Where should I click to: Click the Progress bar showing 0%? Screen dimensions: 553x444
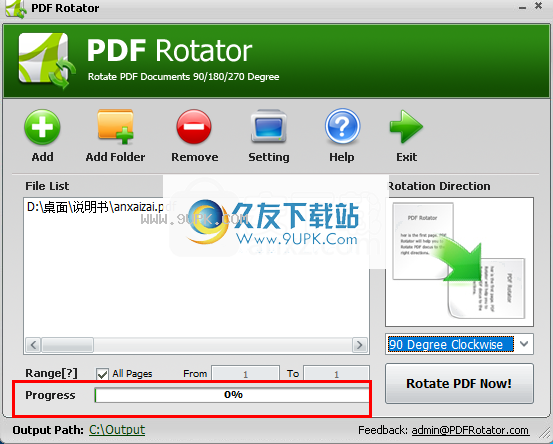pyautogui.click(x=232, y=395)
